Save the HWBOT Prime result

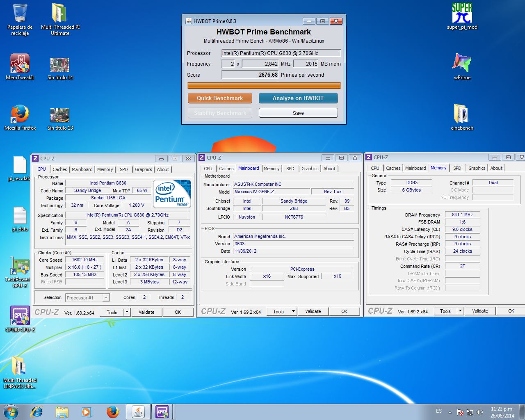tap(298, 113)
